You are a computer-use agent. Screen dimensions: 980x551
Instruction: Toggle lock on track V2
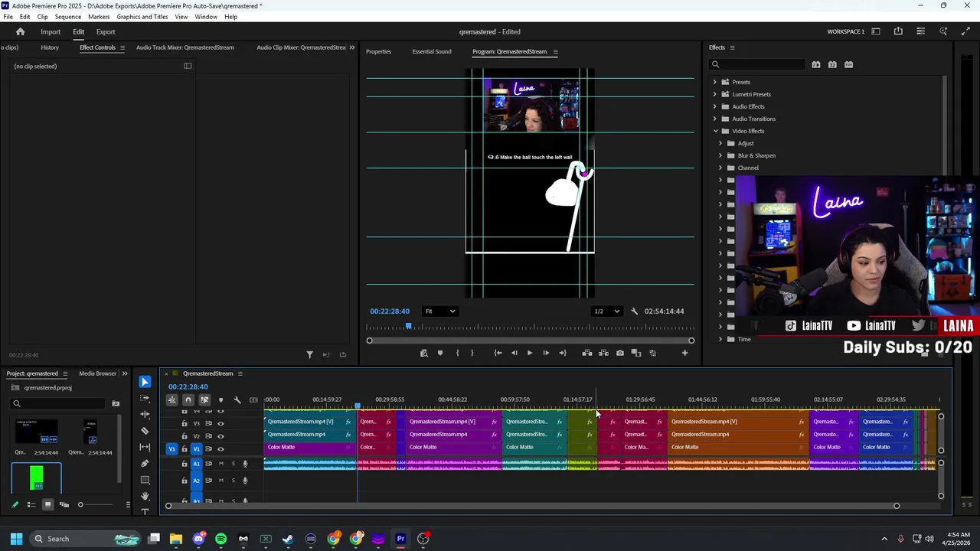coord(184,436)
